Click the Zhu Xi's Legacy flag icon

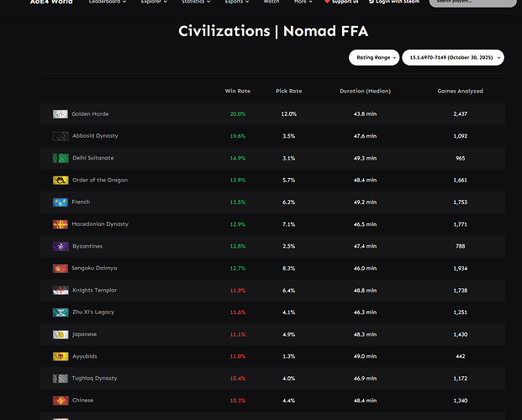click(x=60, y=312)
